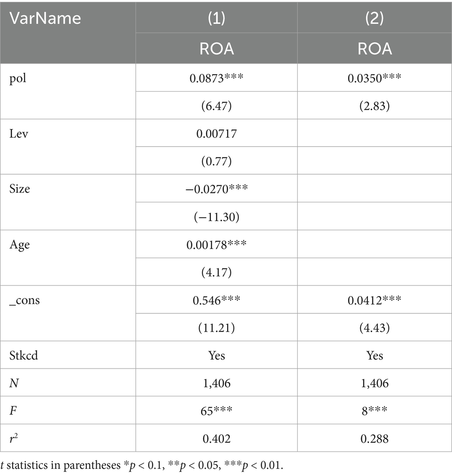Click the Age coefficient 0.00178***
Screen dimensions: 452x476
tap(216, 244)
